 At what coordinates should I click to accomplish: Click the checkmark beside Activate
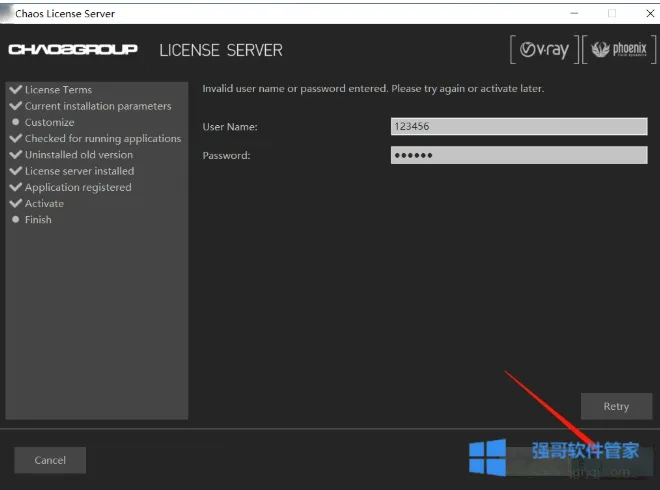click(x=16, y=203)
